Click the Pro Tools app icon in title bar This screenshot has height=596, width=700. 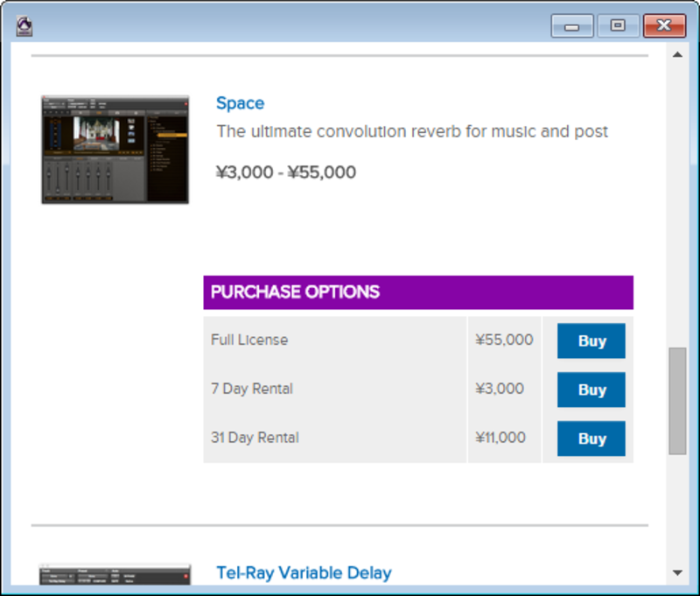pyautogui.click(x=24, y=25)
